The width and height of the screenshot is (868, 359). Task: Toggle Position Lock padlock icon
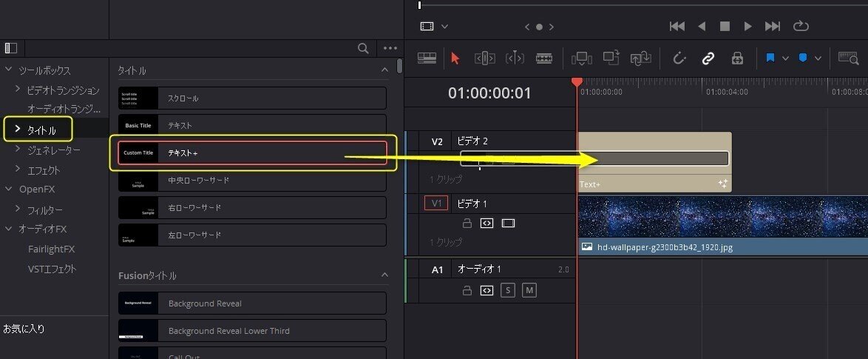[737, 58]
